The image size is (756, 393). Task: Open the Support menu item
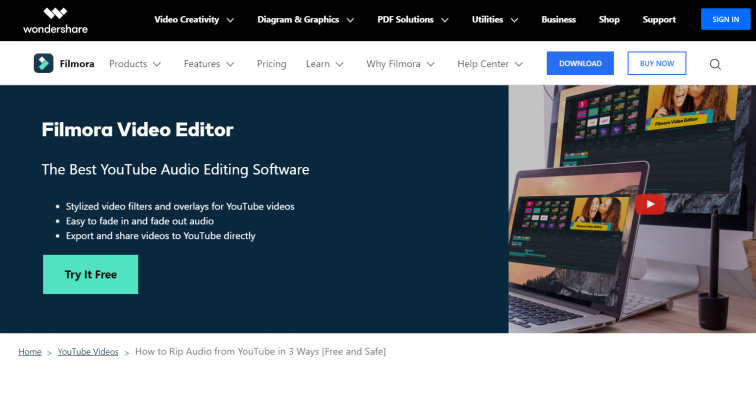click(x=659, y=20)
